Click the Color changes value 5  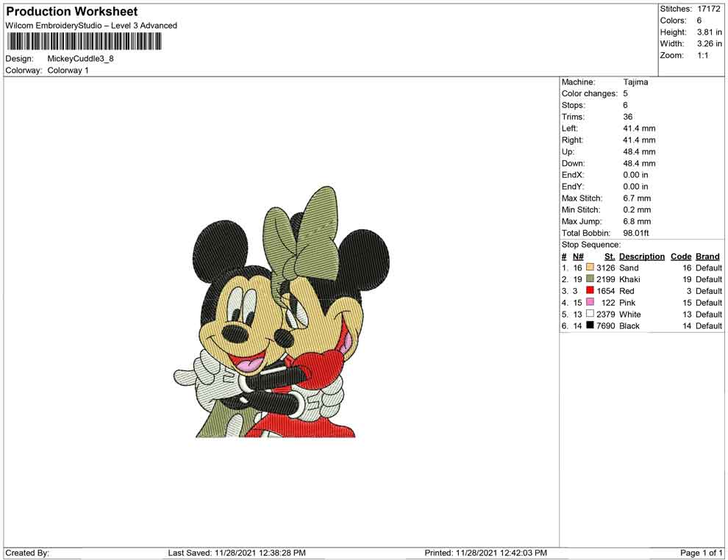click(x=625, y=93)
